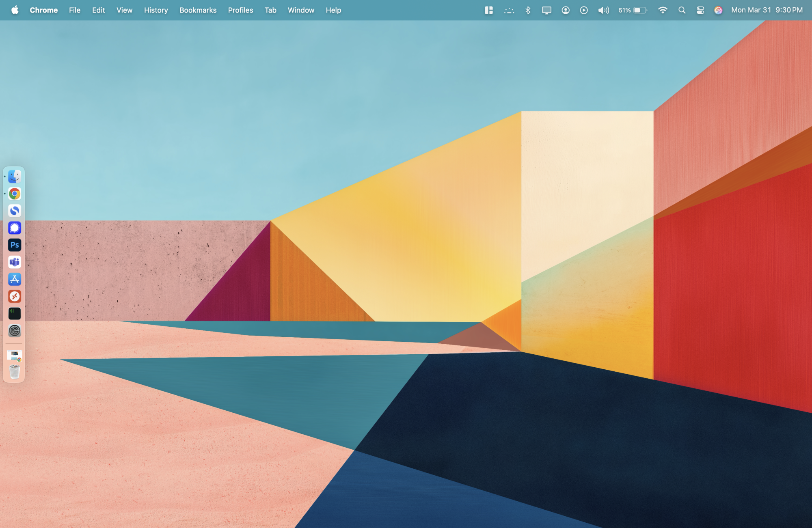Image resolution: width=812 pixels, height=528 pixels.
Task: Open the Trash in the dock
Action: click(15, 372)
